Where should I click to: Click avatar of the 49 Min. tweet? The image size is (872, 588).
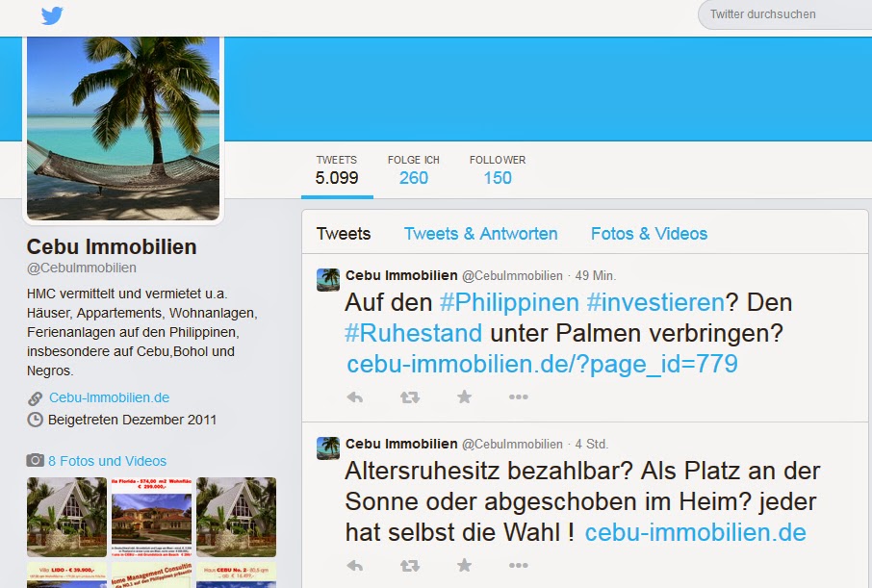click(x=328, y=280)
